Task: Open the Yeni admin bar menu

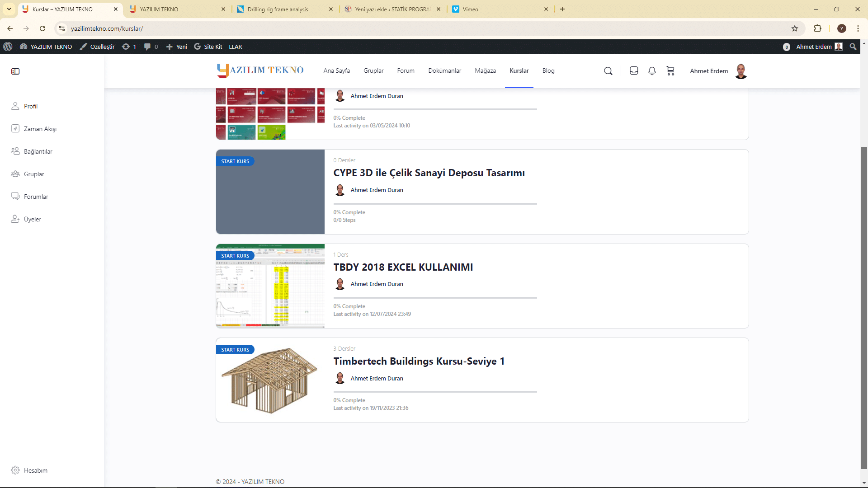Action: click(177, 47)
